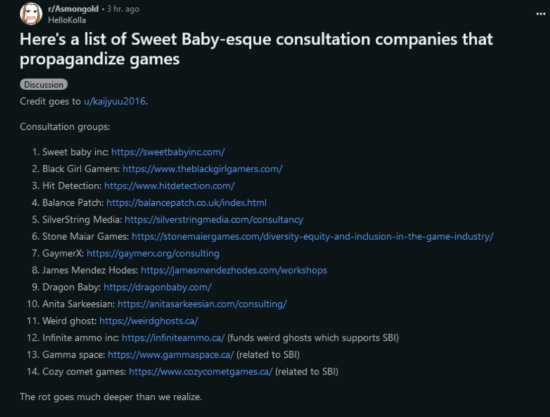The width and height of the screenshot is (550, 417).
Task: Open the post options ellipsis menu
Action: [x=541, y=14]
